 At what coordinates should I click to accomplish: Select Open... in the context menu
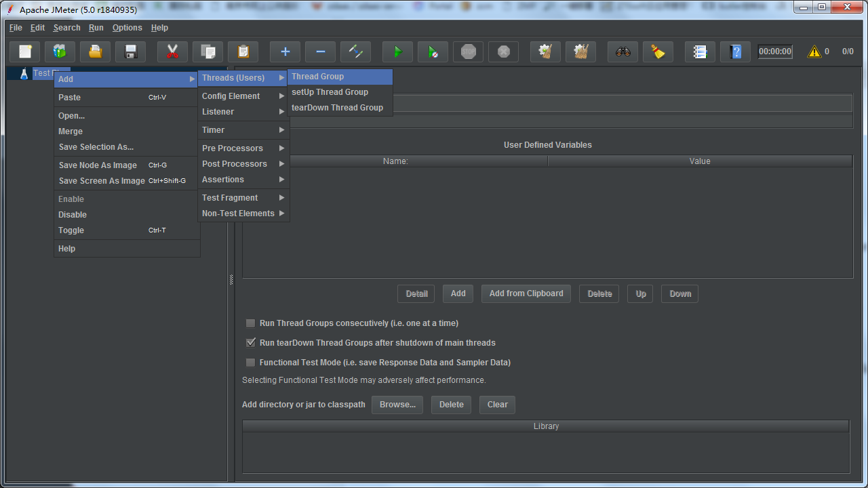127,116
